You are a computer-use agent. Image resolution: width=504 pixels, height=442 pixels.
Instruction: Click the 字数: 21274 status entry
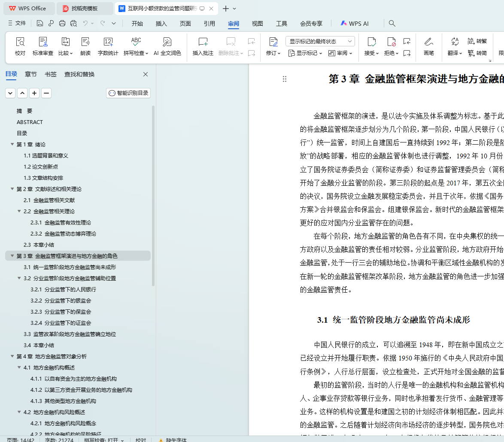pyautogui.click(x=59, y=439)
